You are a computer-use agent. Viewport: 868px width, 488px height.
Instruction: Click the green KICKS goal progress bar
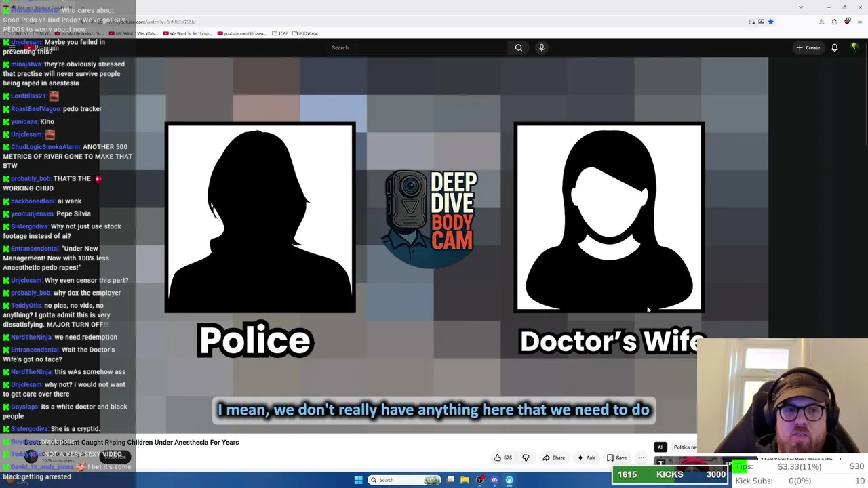point(671,475)
